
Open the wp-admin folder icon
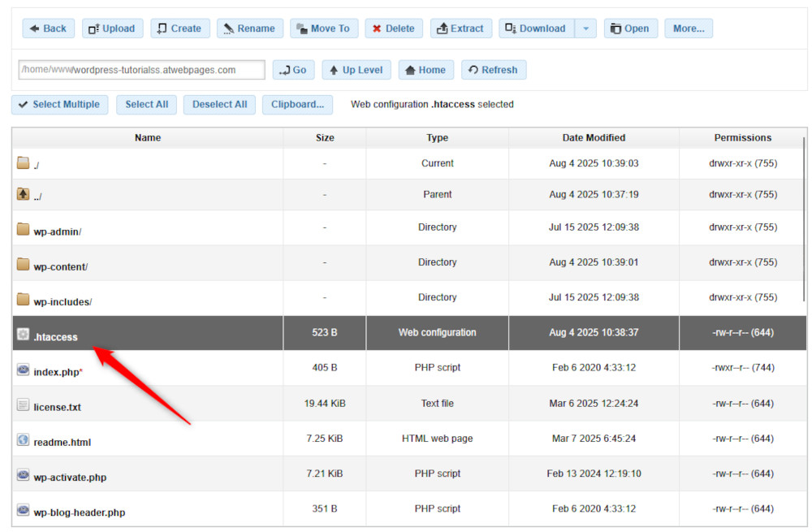click(x=23, y=227)
